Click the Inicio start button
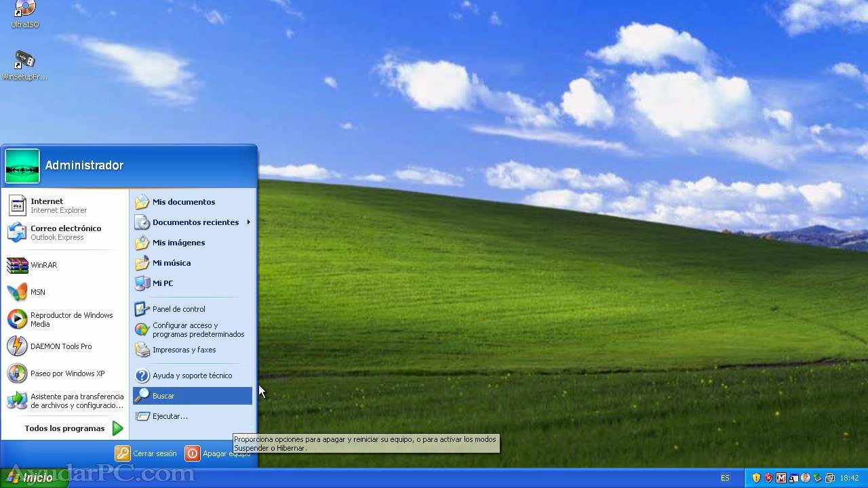The width and height of the screenshot is (868, 488). pos(34,478)
